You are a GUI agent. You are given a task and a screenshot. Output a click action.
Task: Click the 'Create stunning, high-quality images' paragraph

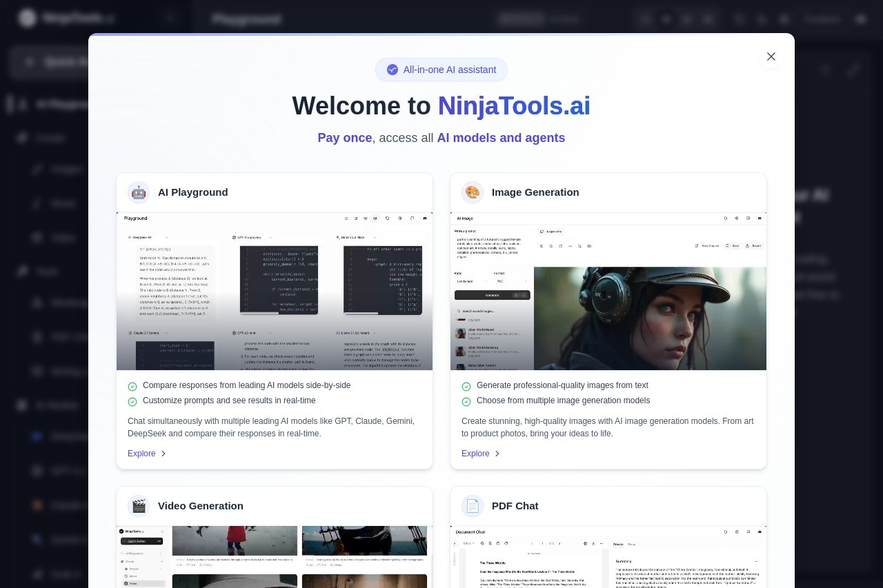pyautogui.click(x=608, y=427)
